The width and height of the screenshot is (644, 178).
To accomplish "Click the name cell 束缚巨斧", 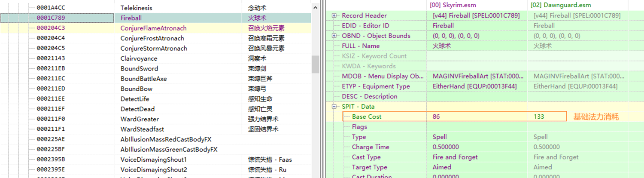I will (260, 79).
